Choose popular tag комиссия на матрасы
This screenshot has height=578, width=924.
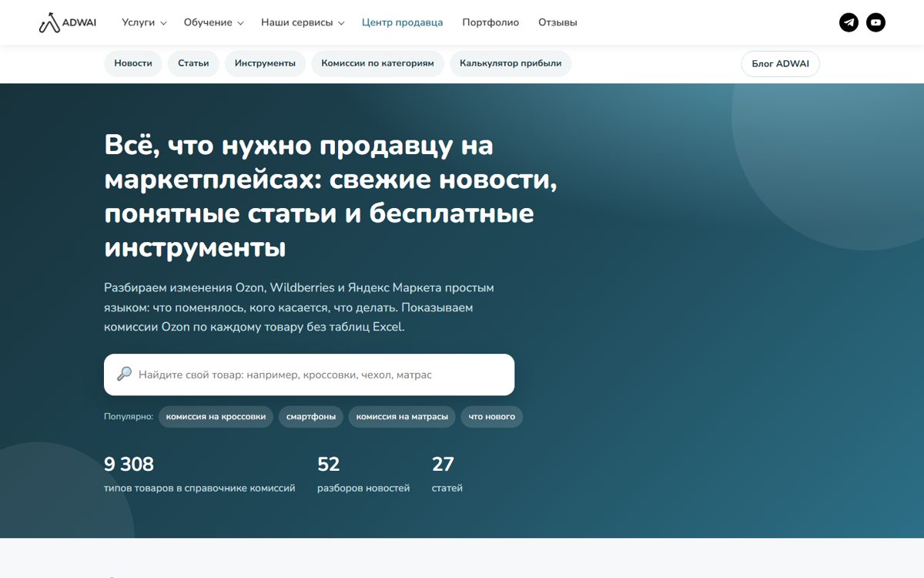(x=402, y=417)
